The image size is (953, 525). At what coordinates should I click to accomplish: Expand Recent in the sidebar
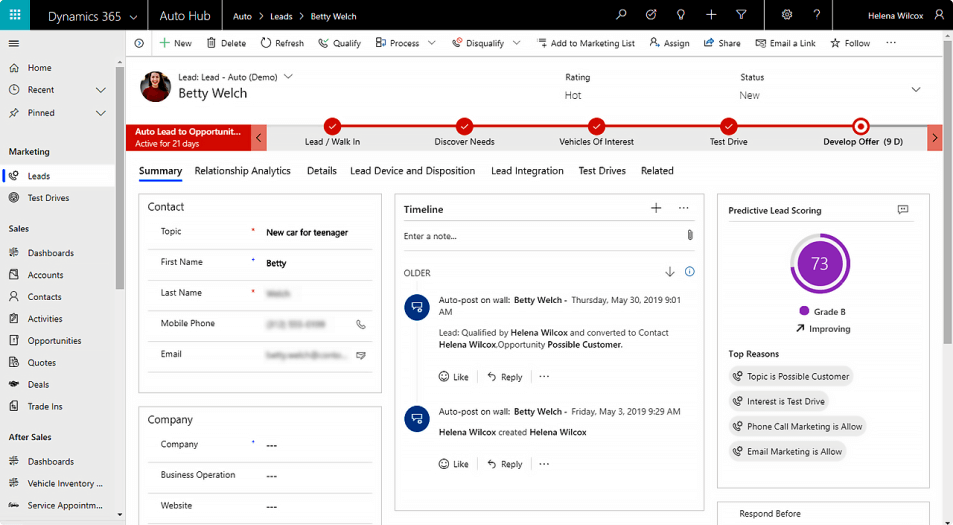click(x=101, y=90)
